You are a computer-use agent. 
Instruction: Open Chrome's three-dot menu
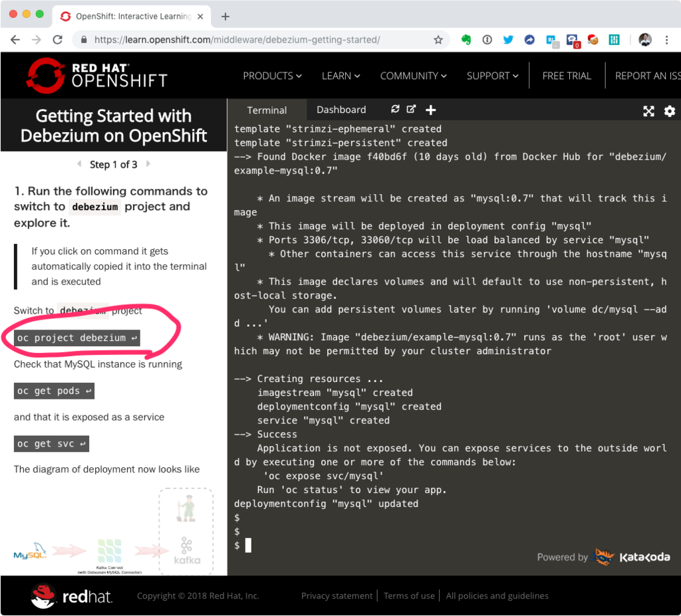tap(666, 40)
